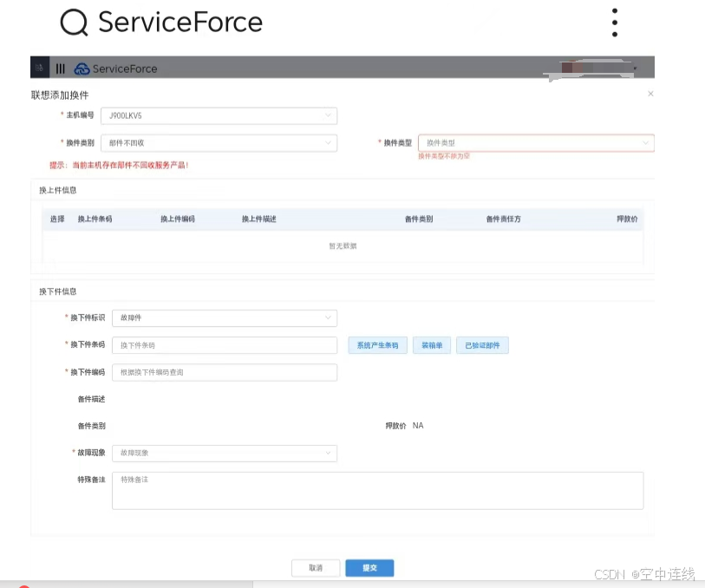The height and width of the screenshot is (588, 705).
Task: Click the 暂无数据 empty table text
Action: coord(343,246)
